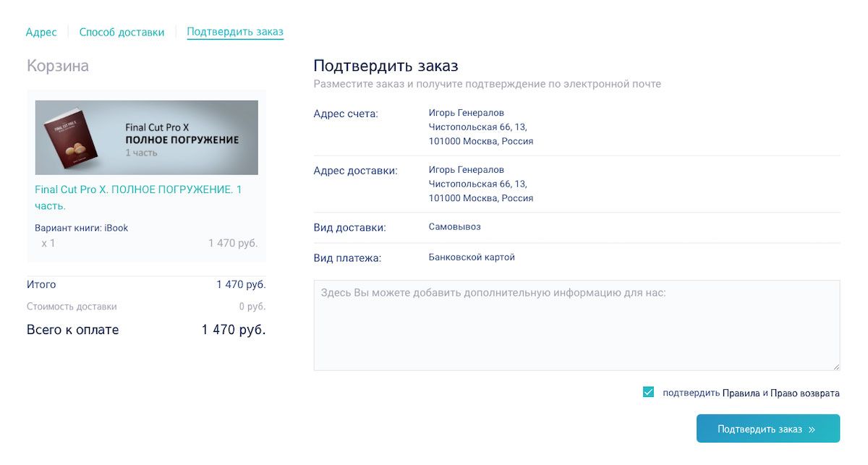868x465 pixels.
Task: Toggle the rules and returns confirmation checkbox
Action: 648,393
